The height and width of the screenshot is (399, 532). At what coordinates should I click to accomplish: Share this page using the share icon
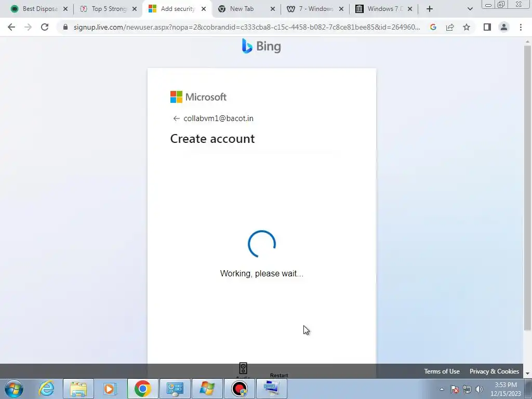[x=450, y=27]
